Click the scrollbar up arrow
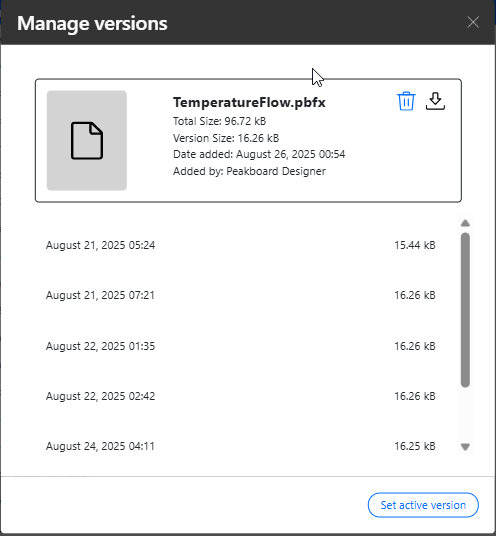Image resolution: width=496 pixels, height=536 pixels. (x=465, y=223)
